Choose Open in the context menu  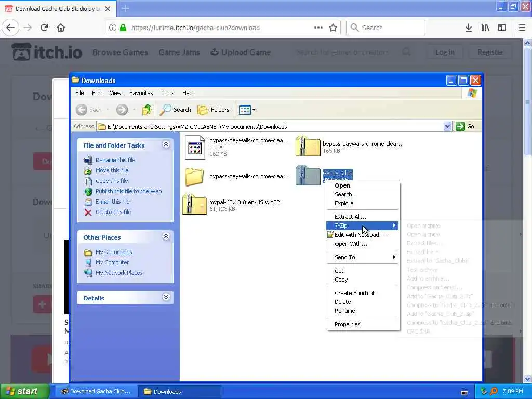[362, 185]
